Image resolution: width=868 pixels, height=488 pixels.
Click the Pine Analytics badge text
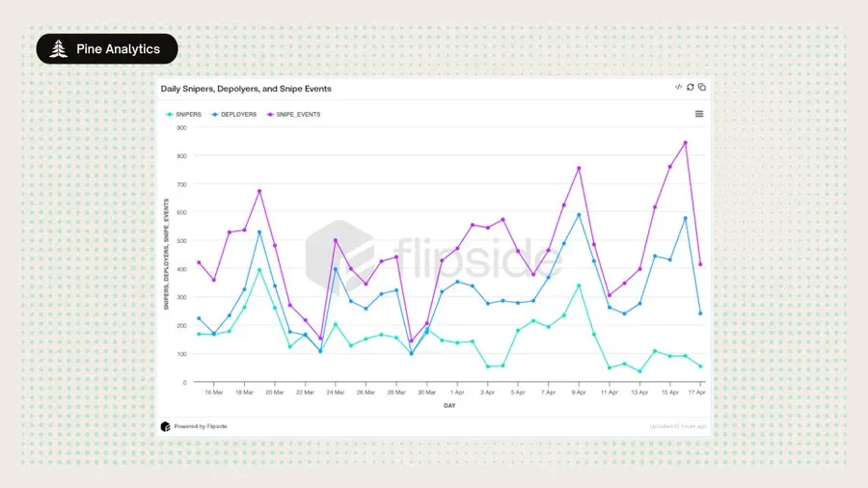(x=118, y=49)
